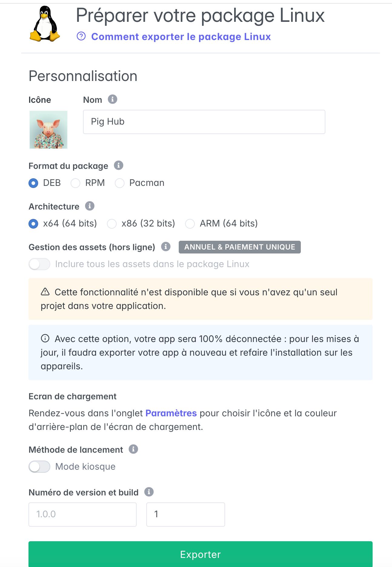Toggle including all assets in the package
Image resolution: width=392 pixels, height=567 pixels.
40,264
